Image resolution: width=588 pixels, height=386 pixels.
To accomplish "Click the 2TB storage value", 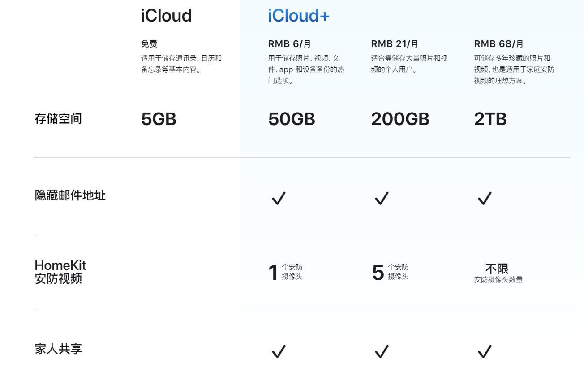I will (490, 119).
